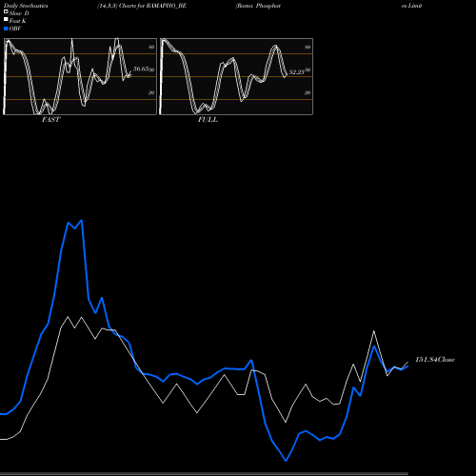
Task: Click the 52.23 value in FULL chart
Action: click(x=297, y=72)
